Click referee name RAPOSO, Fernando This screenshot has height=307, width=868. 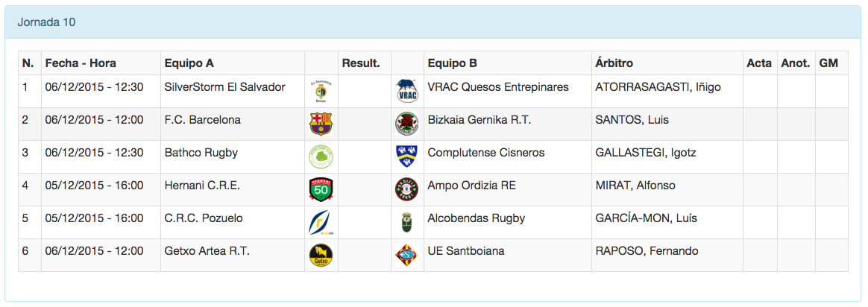[647, 251]
